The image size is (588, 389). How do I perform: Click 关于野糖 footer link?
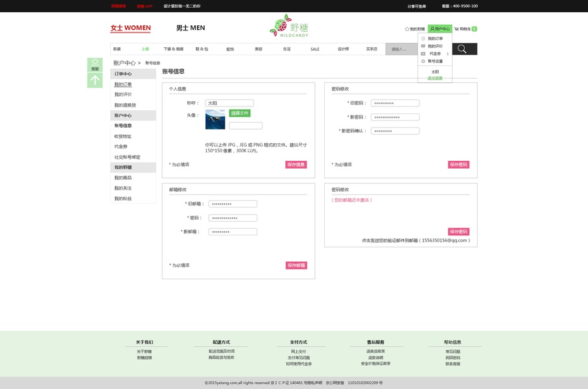tap(145, 351)
